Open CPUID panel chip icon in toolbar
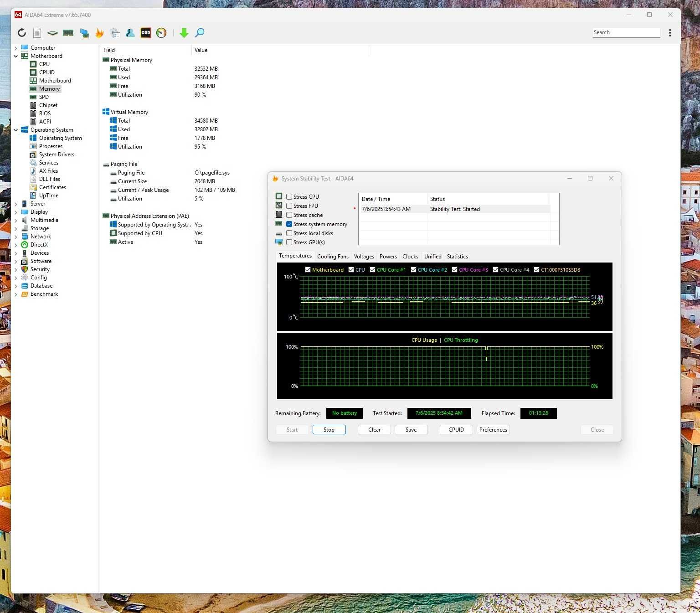This screenshot has height=613, width=700. pos(52,33)
